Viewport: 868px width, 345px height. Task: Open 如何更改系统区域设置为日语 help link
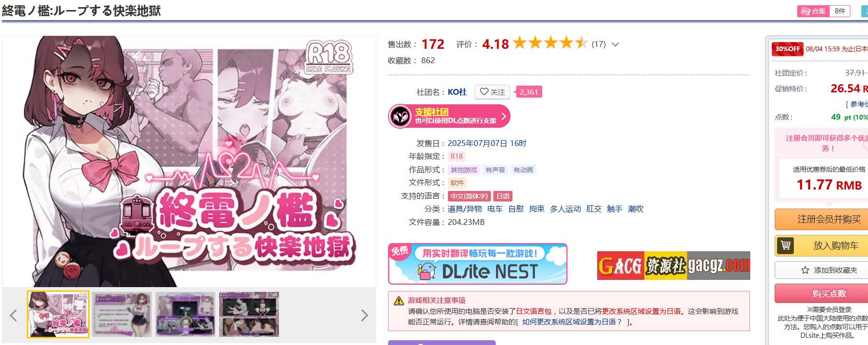(572, 322)
